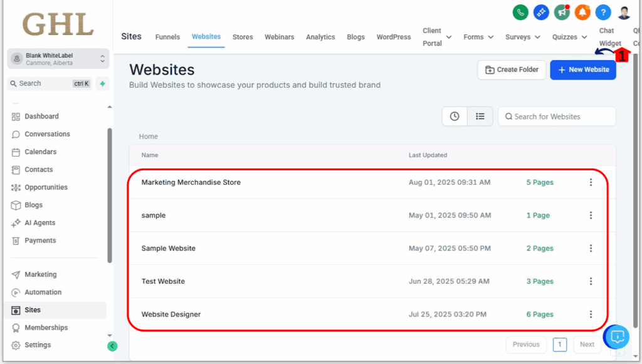Sort by Last Updated column header
The height and width of the screenshot is (364, 642).
tap(428, 155)
